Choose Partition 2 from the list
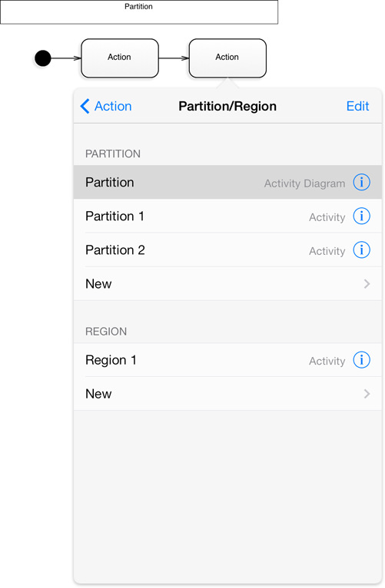This screenshot has width=385, height=588. pos(227,249)
